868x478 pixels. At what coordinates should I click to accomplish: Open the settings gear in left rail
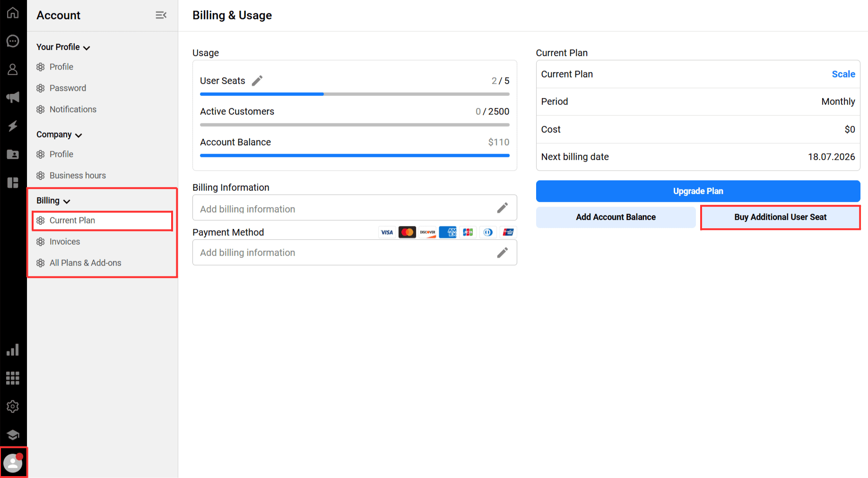pyautogui.click(x=13, y=406)
